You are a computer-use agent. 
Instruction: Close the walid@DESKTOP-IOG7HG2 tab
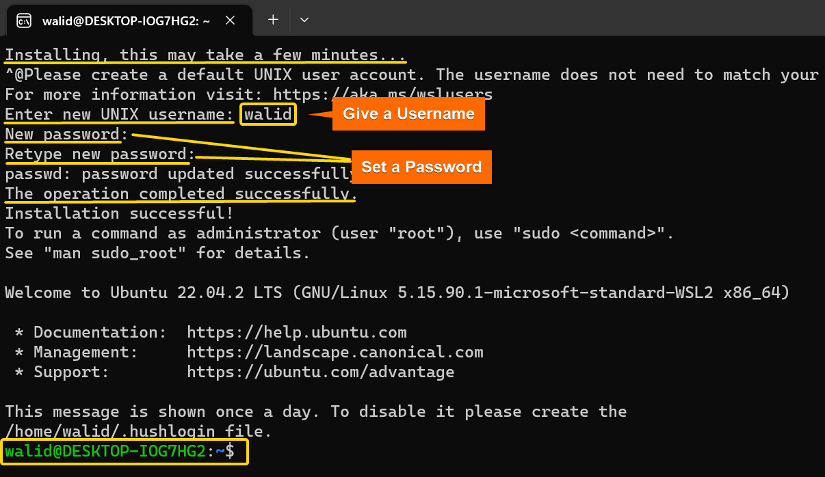click(230, 21)
